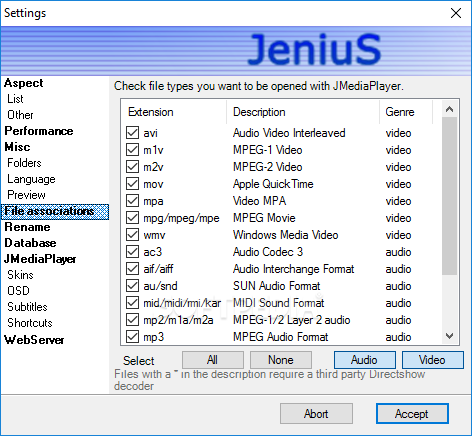
Task: Uncheck the mp2/m1a/m2a checkbox
Action: click(x=132, y=320)
